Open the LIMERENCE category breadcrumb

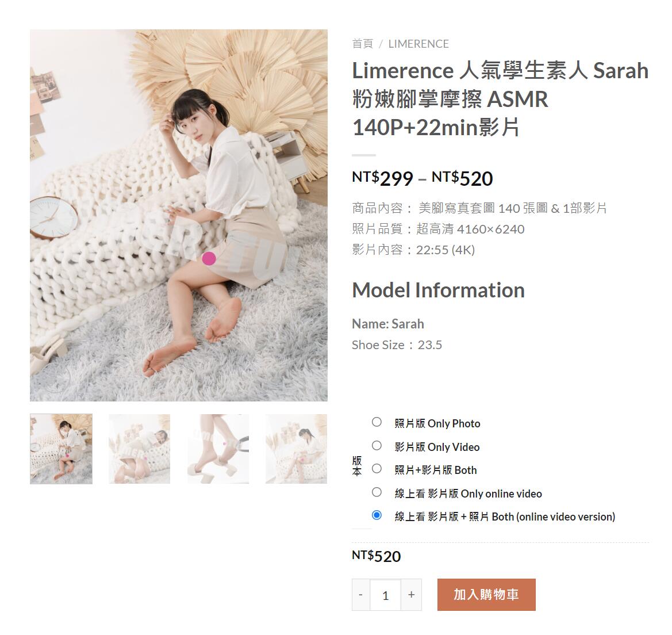(418, 44)
